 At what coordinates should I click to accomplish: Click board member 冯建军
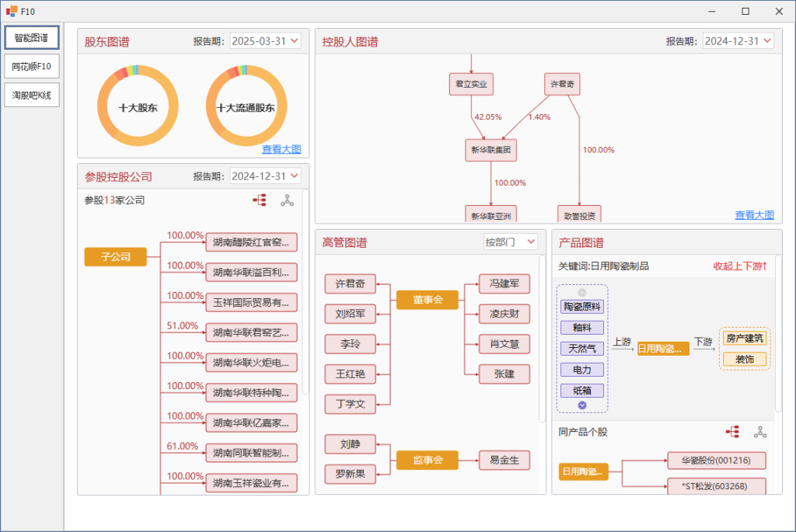pyautogui.click(x=504, y=284)
